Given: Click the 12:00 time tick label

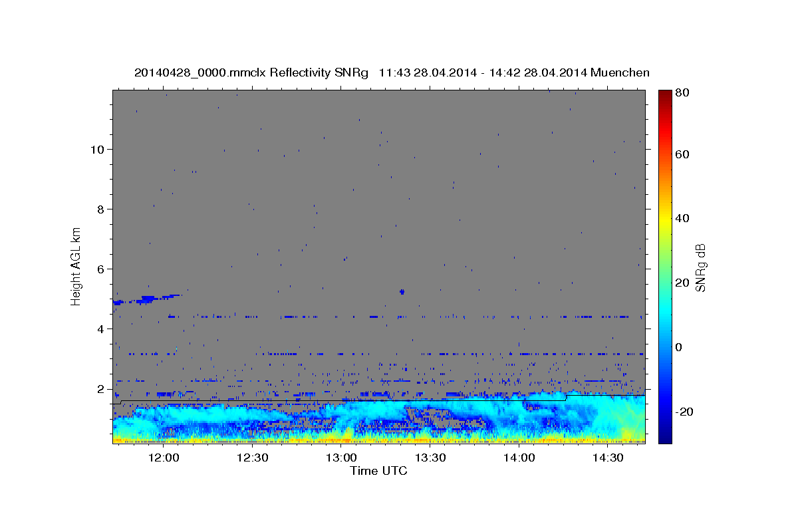Looking at the screenshot, I should coord(164,458).
